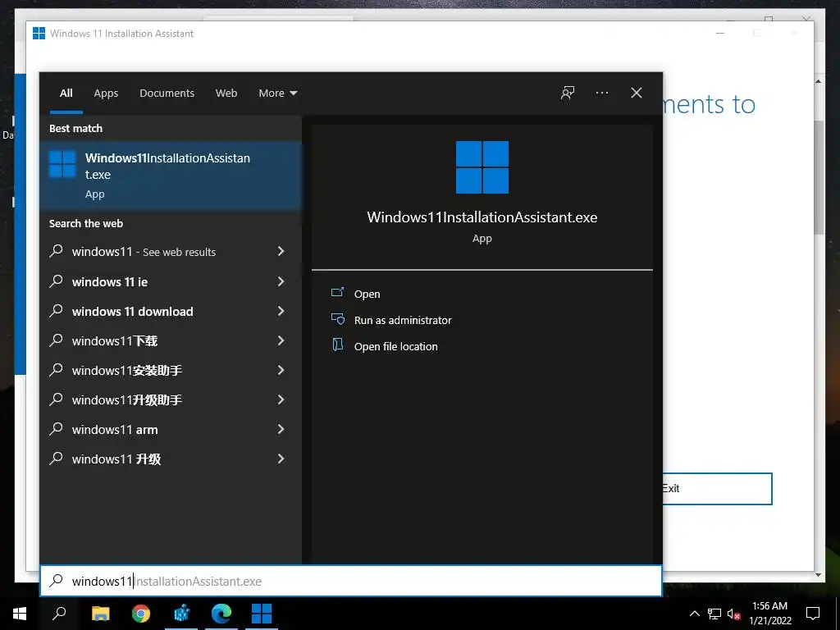Expand arrow for 'windows11安装助手'

281,370
